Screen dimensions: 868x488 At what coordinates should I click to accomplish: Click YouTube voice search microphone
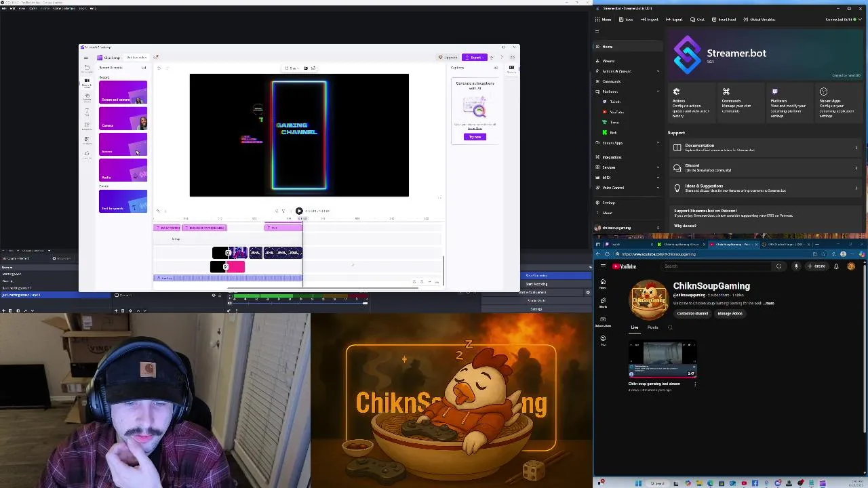coord(796,266)
